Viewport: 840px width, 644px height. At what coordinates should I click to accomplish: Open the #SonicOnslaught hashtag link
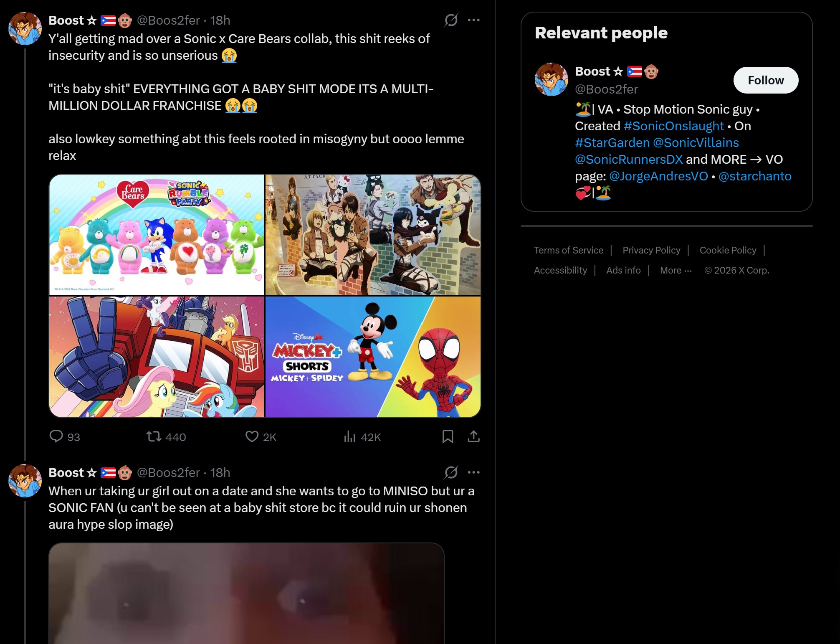coord(673,126)
